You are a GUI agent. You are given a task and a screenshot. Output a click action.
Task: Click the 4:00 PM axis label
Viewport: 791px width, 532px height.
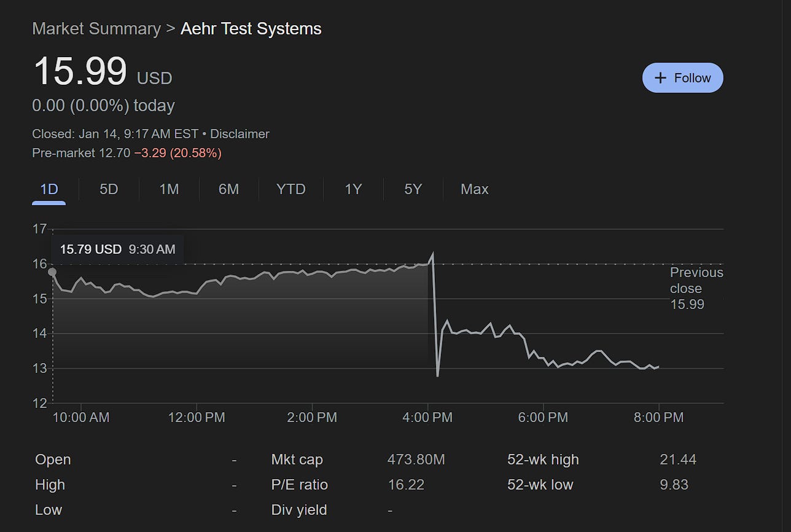428,418
